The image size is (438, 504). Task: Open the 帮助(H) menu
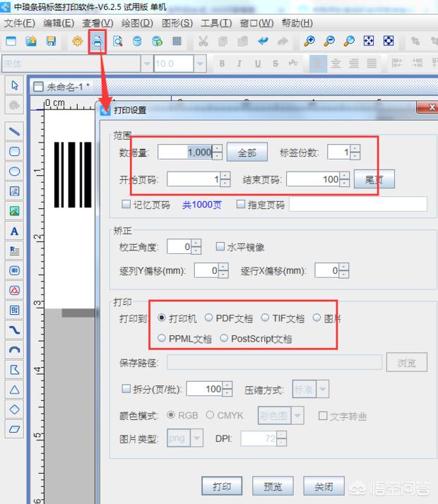click(297, 23)
